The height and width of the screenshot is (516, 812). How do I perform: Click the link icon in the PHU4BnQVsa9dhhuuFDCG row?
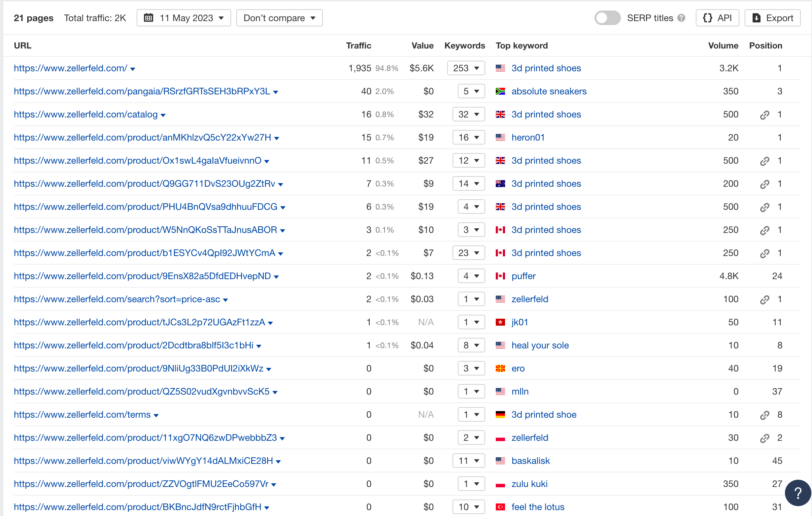[764, 207]
